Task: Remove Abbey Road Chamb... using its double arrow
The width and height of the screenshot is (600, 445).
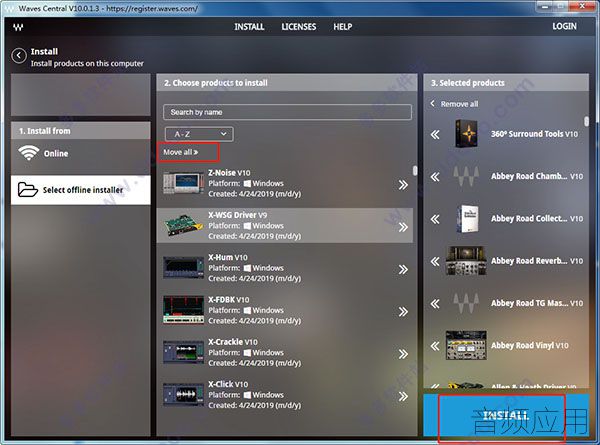Action: click(435, 177)
